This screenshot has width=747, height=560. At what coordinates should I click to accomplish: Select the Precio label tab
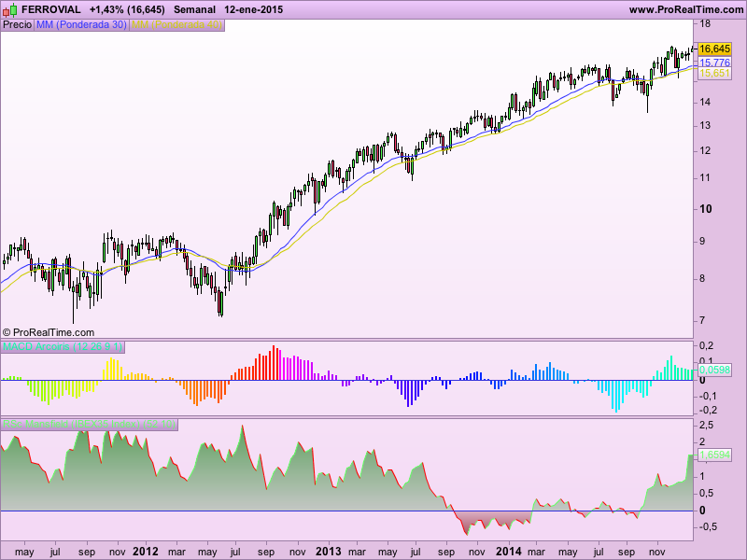(x=17, y=25)
